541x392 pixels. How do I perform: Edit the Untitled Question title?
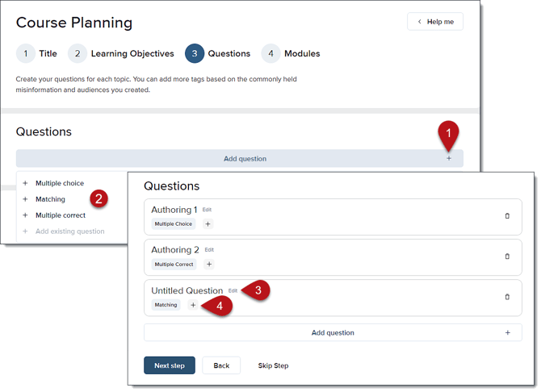233,290
